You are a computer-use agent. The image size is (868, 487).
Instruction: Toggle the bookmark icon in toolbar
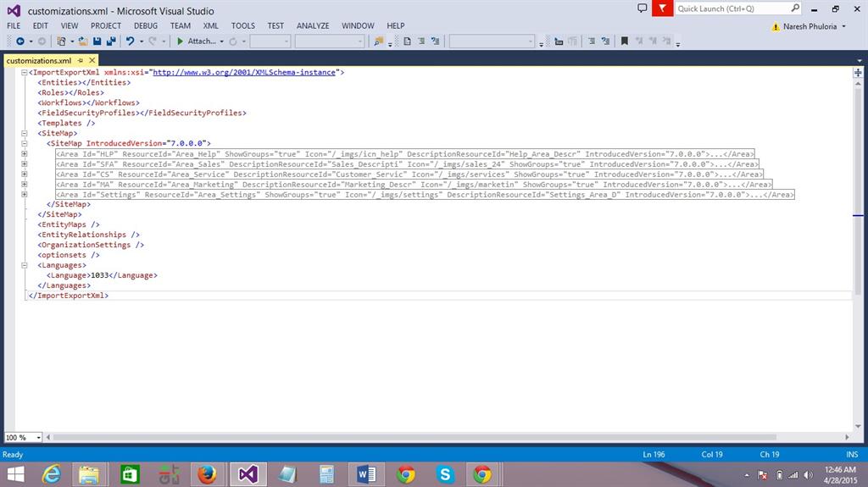pos(625,42)
